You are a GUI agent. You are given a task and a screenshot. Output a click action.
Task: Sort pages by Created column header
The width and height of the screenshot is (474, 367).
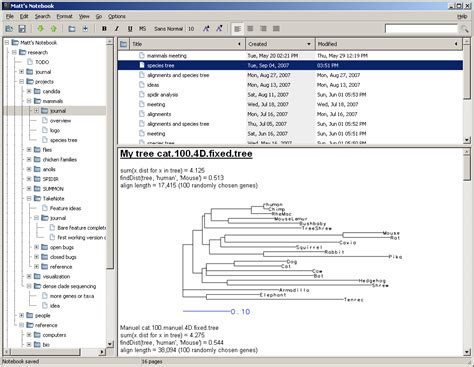coord(280,44)
